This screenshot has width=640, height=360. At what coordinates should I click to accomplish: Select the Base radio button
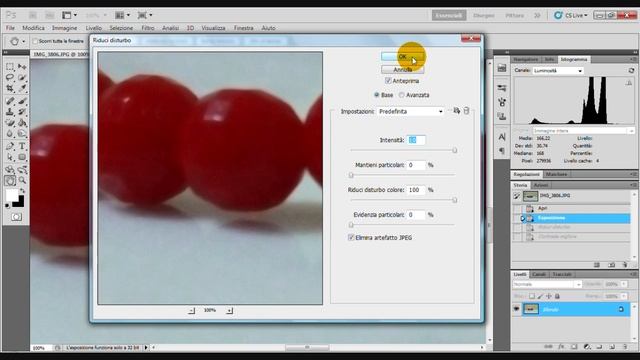[x=376, y=95]
